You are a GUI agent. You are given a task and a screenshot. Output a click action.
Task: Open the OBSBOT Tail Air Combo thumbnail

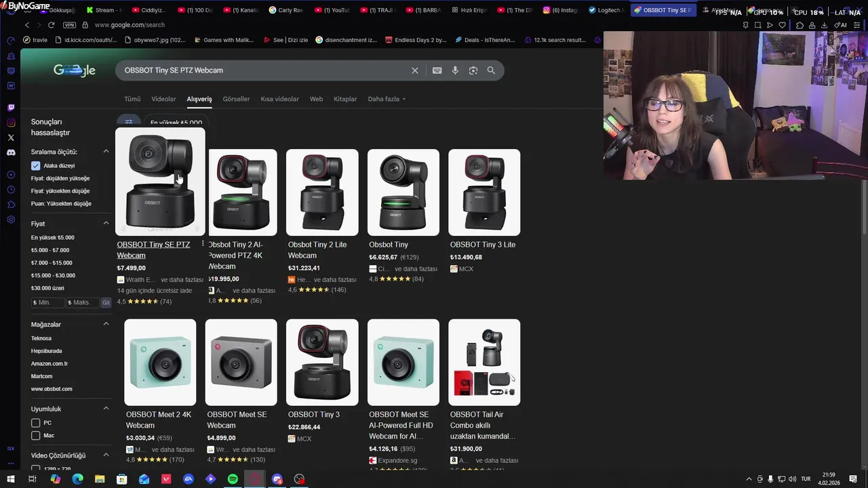click(484, 363)
